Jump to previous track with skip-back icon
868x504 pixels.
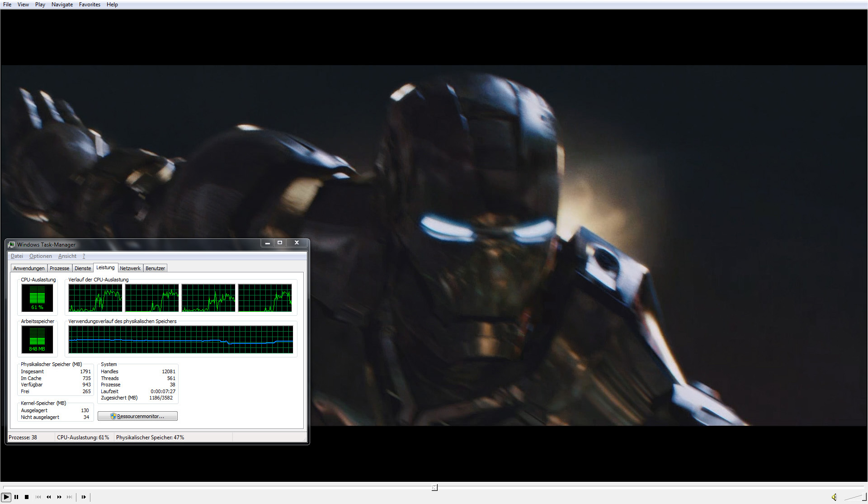(38, 497)
